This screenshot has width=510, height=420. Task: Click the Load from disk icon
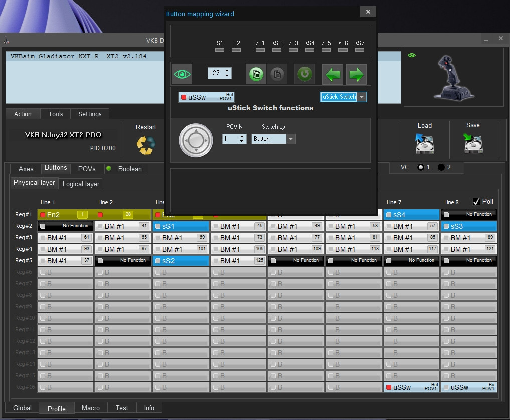point(424,143)
